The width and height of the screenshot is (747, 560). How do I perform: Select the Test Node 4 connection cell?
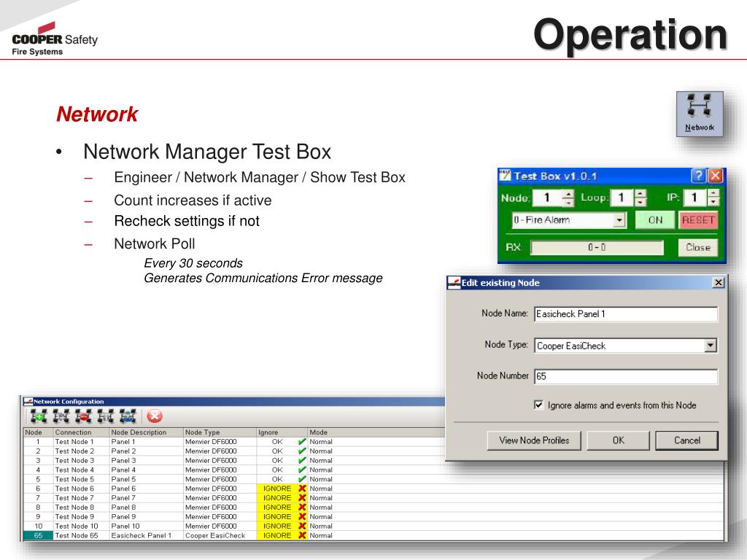pos(81,470)
